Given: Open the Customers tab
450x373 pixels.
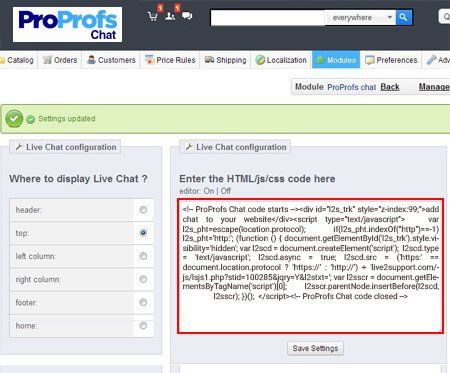Looking at the screenshot, I should 111,60.
